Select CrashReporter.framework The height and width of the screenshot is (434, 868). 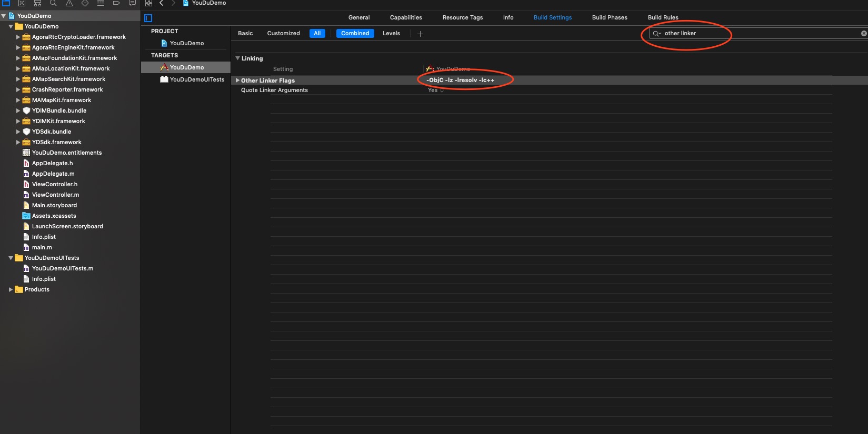67,89
